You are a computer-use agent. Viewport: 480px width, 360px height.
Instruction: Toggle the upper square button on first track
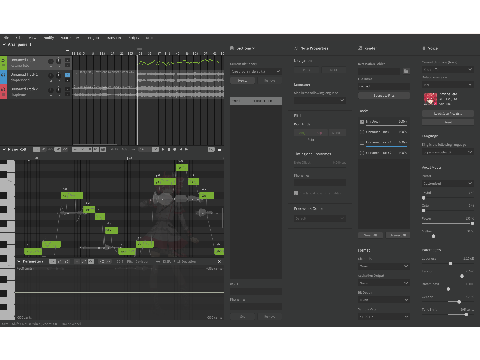click(x=67, y=60)
